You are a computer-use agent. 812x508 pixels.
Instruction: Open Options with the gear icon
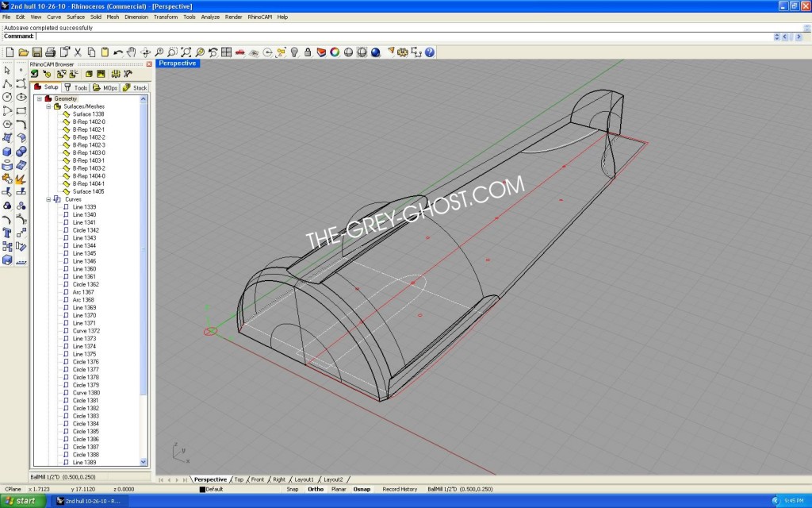[402, 52]
